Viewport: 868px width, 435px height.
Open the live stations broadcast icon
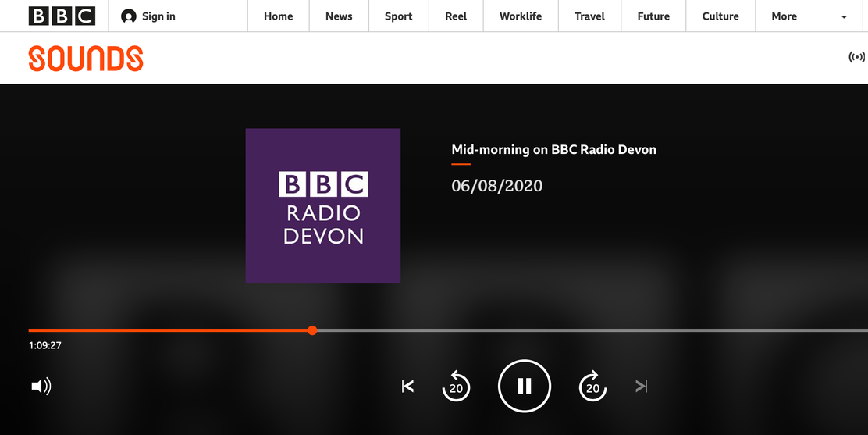tap(857, 57)
